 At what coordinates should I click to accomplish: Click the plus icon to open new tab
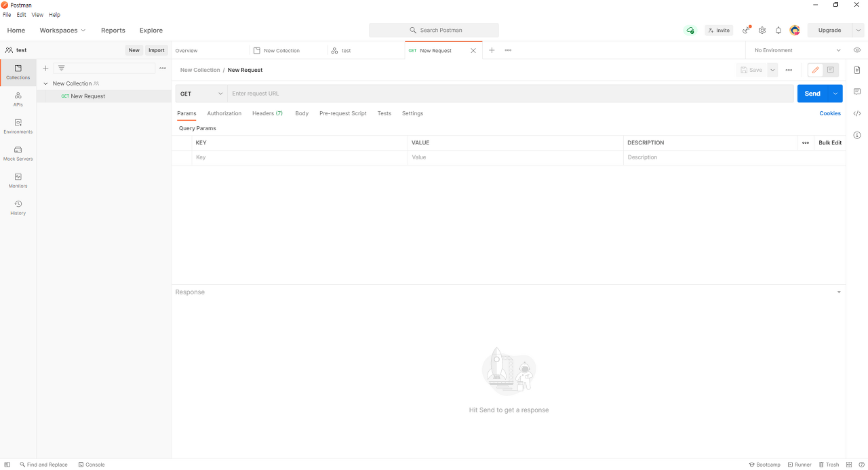point(492,50)
